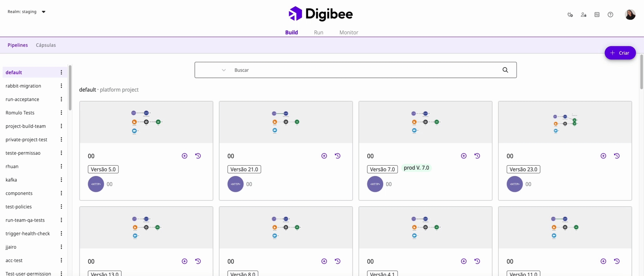Screen dimensions: 644x276
Task: Open the Cápsulas tab
Action: [x=46, y=45]
